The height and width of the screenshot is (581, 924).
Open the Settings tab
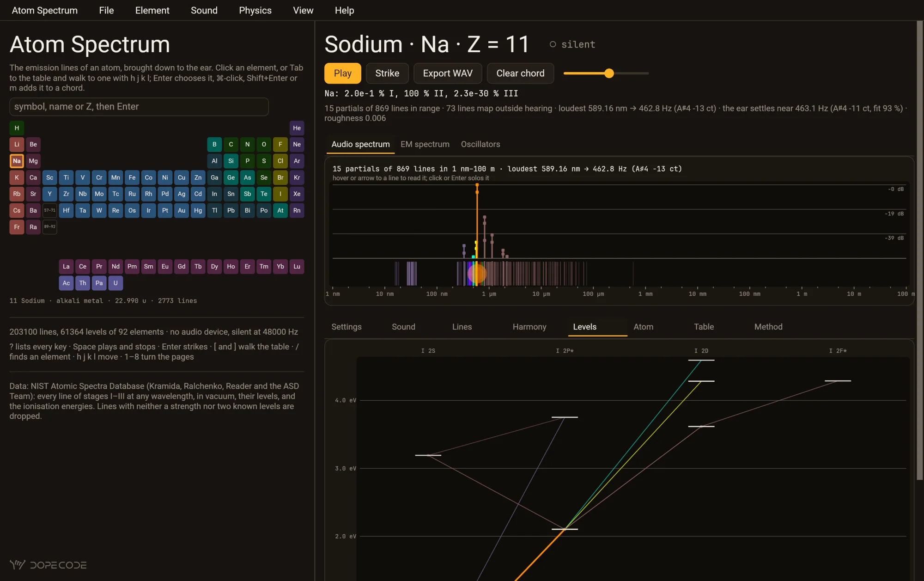(x=346, y=327)
